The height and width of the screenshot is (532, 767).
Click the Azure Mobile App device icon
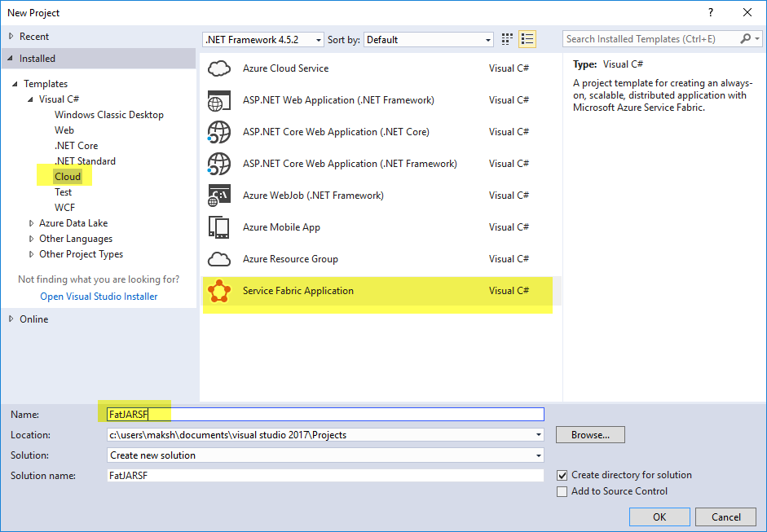[219, 227]
